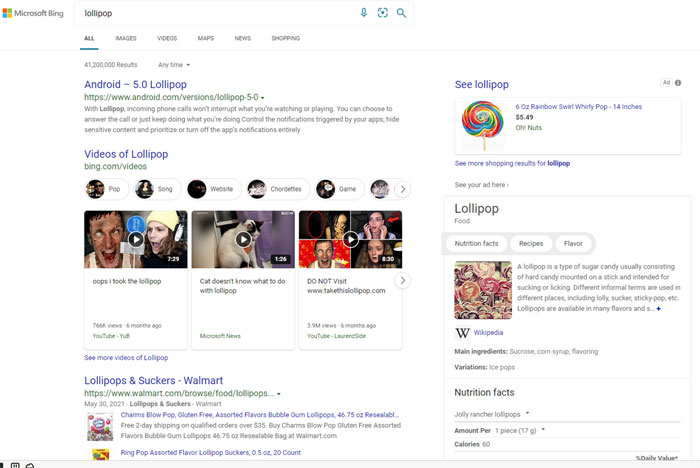Click See your ad here link

482,185
